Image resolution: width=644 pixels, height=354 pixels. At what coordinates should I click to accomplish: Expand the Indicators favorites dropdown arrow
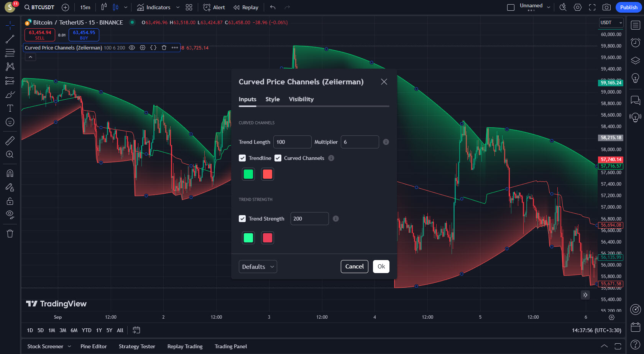pyautogui.click(x=177, y=7)
